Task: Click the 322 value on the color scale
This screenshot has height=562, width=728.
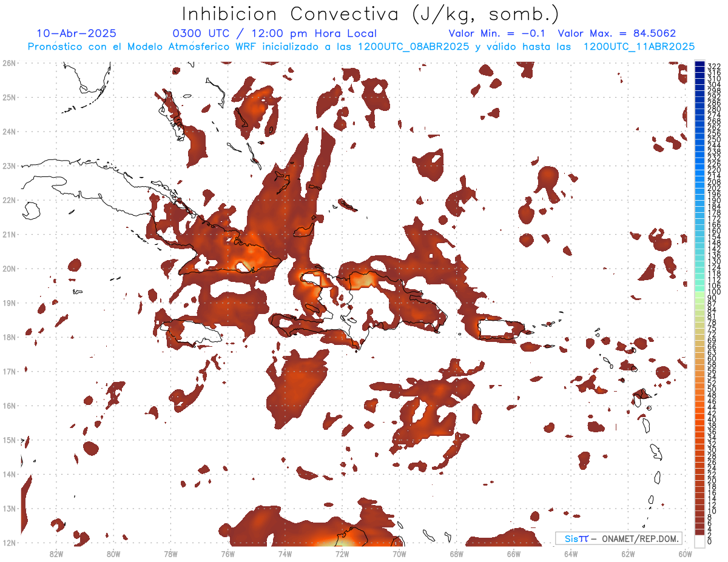Action: (713, 66)
